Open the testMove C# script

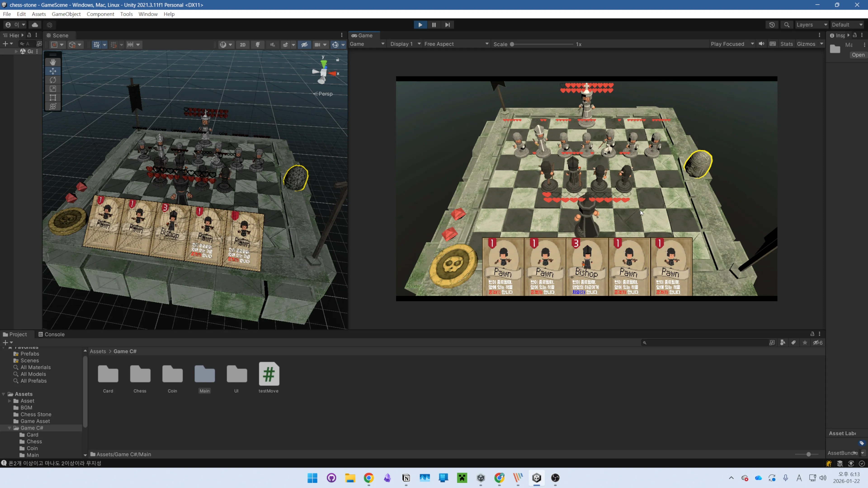(x=269, y=378)
